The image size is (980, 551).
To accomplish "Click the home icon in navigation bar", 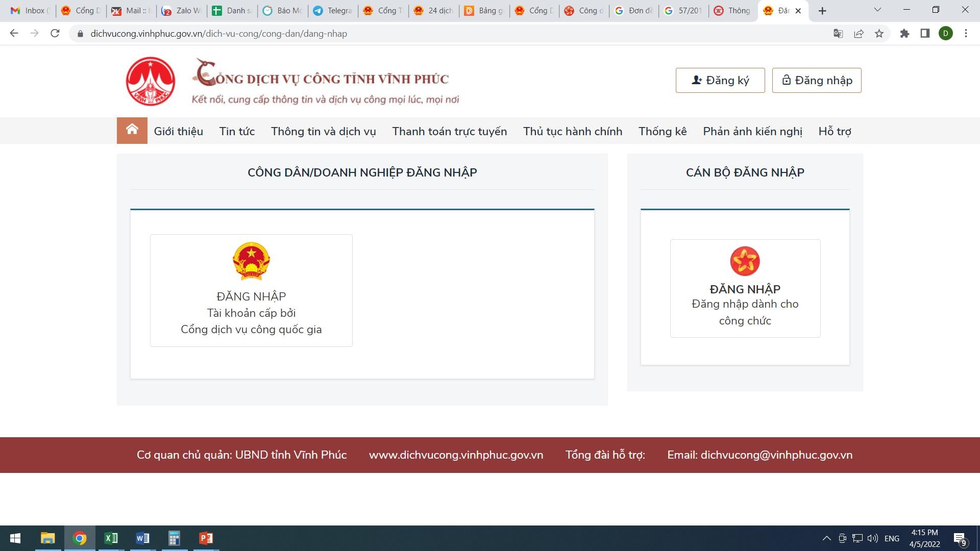I will (132, 130).
